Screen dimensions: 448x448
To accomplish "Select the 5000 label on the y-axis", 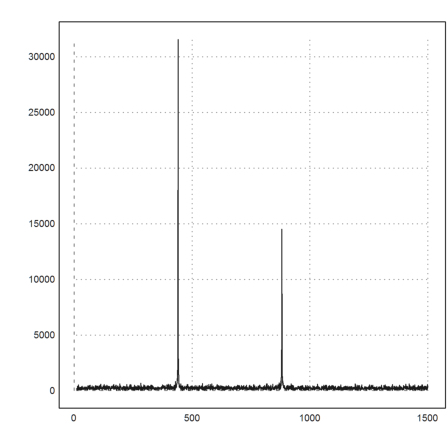I will pos(44,335).
